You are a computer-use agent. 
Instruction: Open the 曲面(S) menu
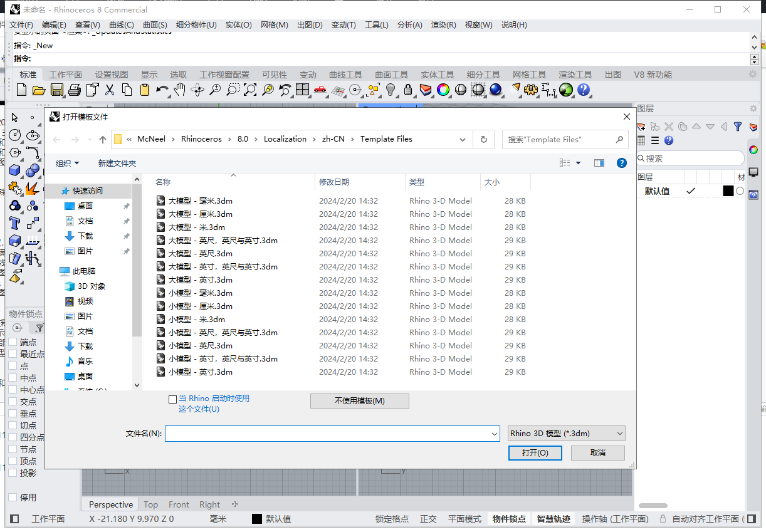click(x=155, y=25)
